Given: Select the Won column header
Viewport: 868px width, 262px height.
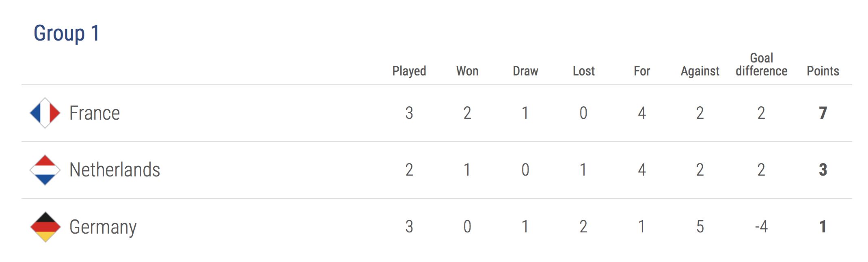Looking at the screenshot, I should click(467, 71).
